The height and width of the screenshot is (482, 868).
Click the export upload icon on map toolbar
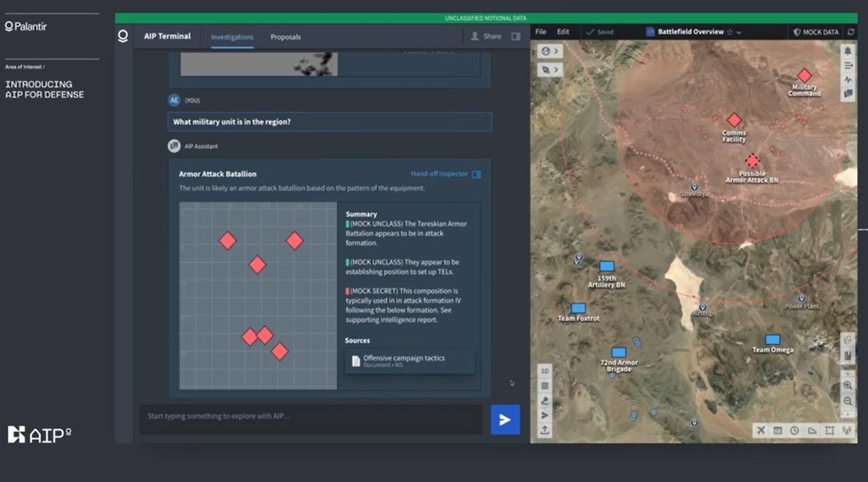coord(545,430)
